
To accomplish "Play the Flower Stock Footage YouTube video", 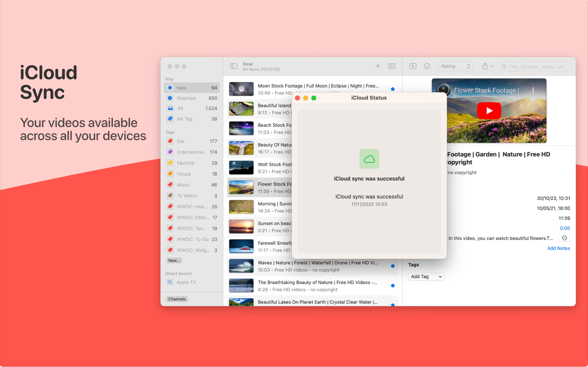I will click(x=489, y=110).
